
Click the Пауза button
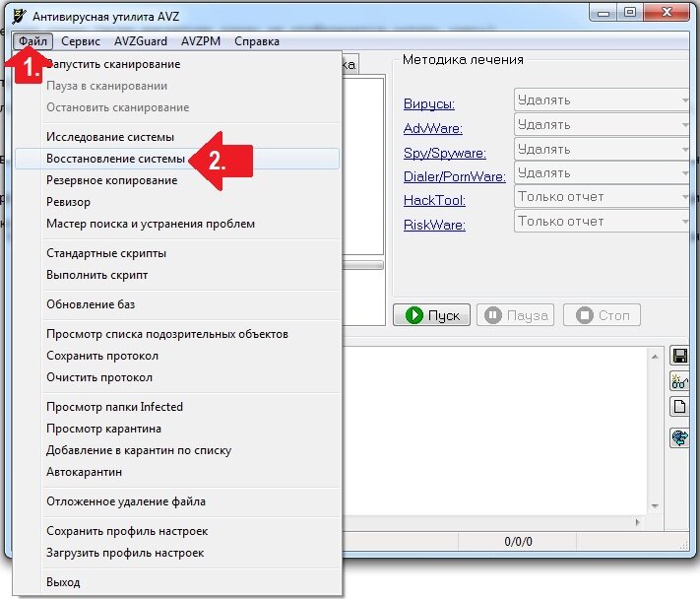(x=516, y=315)
